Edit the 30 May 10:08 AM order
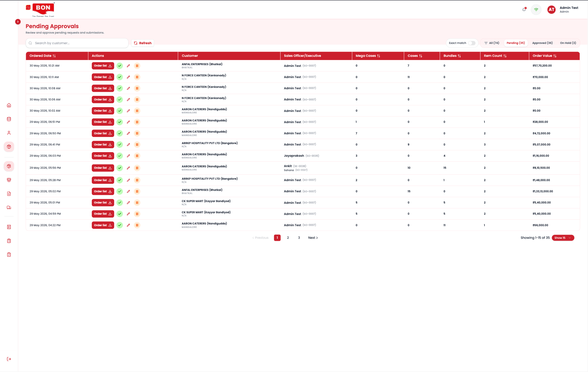588x372 pixels. click(128, 88)
